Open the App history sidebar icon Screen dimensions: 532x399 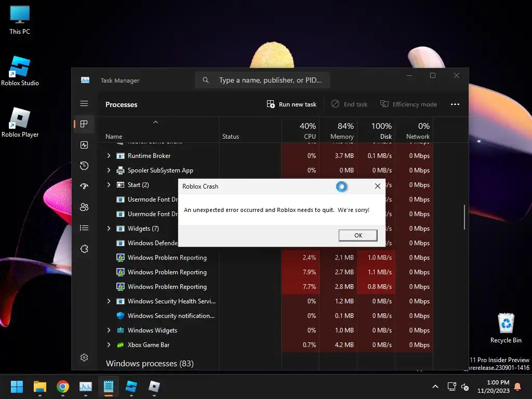click(x=84, y=166)
